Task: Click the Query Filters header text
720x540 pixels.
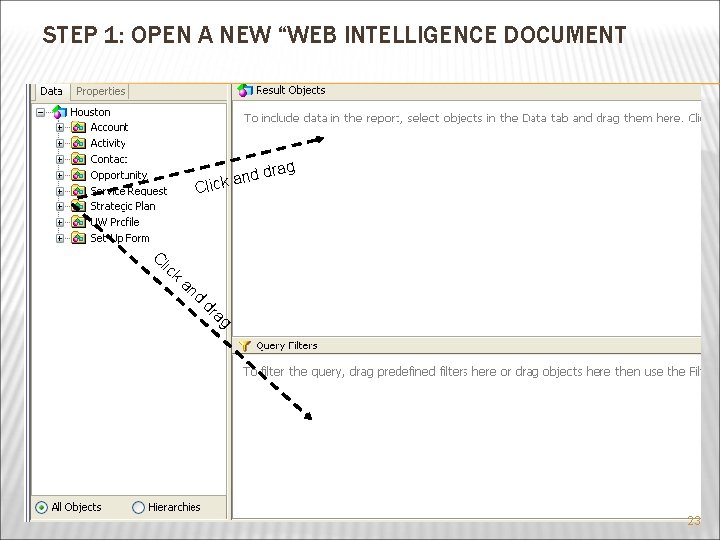Action: pyautogui.click(x=287, y=346)
